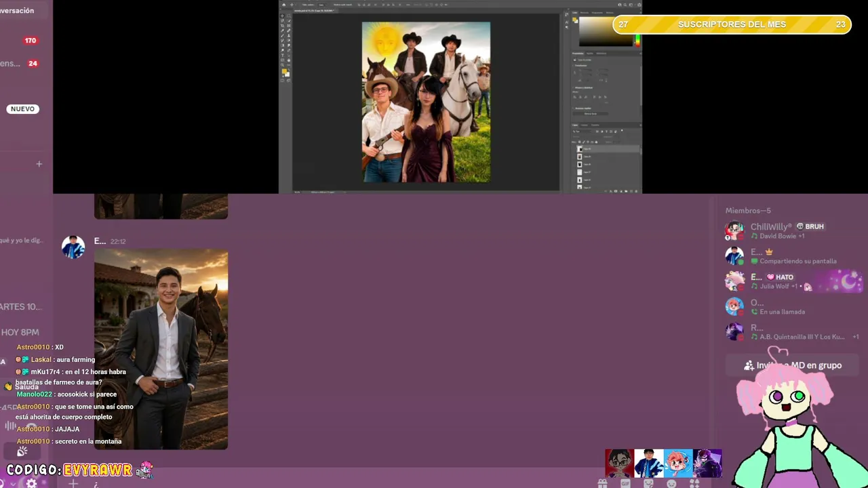Click Compartiendo su pantalla status
868x488 pixels.
coord(798,261)
